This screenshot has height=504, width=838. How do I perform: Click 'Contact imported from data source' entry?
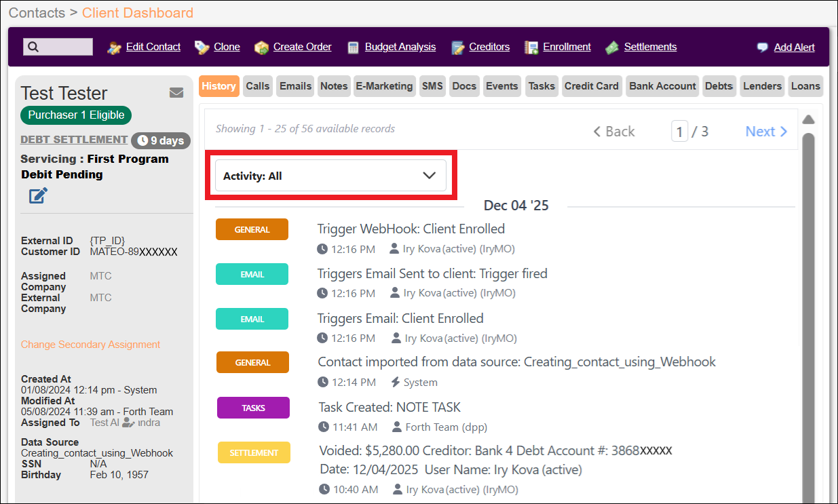pos(516,362)
